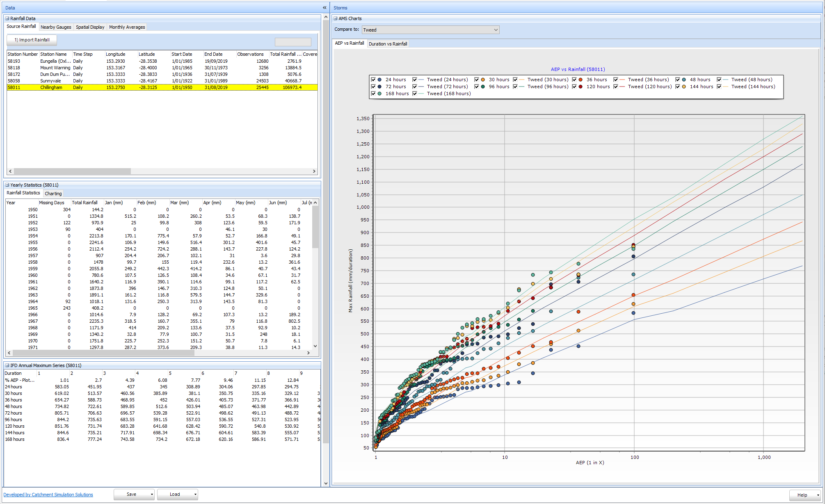This screenshot has width=825, height=504.
Task: Open the Monthly Averages tab
Action: pos(127,27)
